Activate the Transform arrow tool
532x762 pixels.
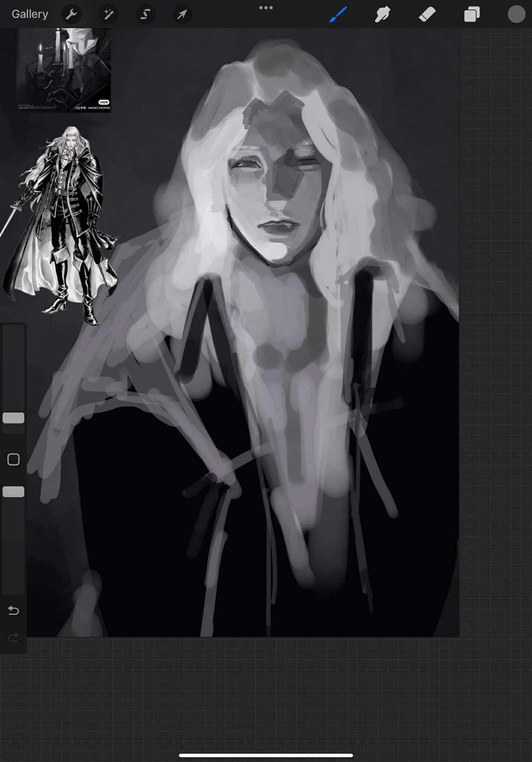point(182,14)
